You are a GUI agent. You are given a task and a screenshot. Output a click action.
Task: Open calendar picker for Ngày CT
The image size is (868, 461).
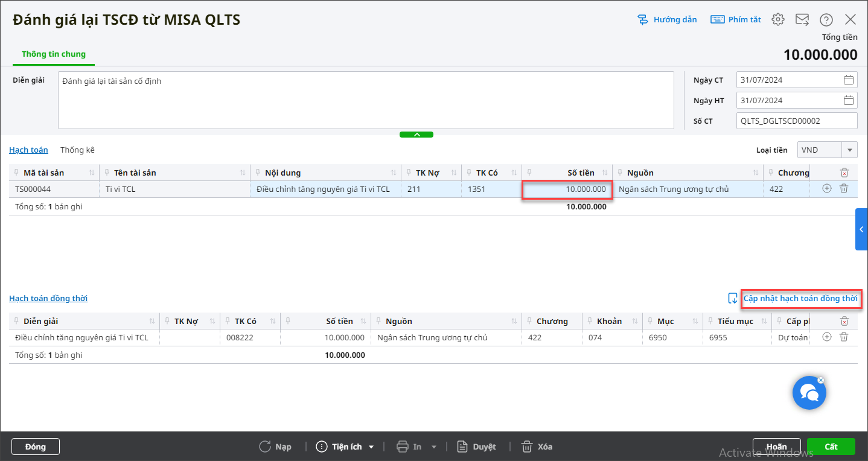pyautogui.click(x=849, y=80)
